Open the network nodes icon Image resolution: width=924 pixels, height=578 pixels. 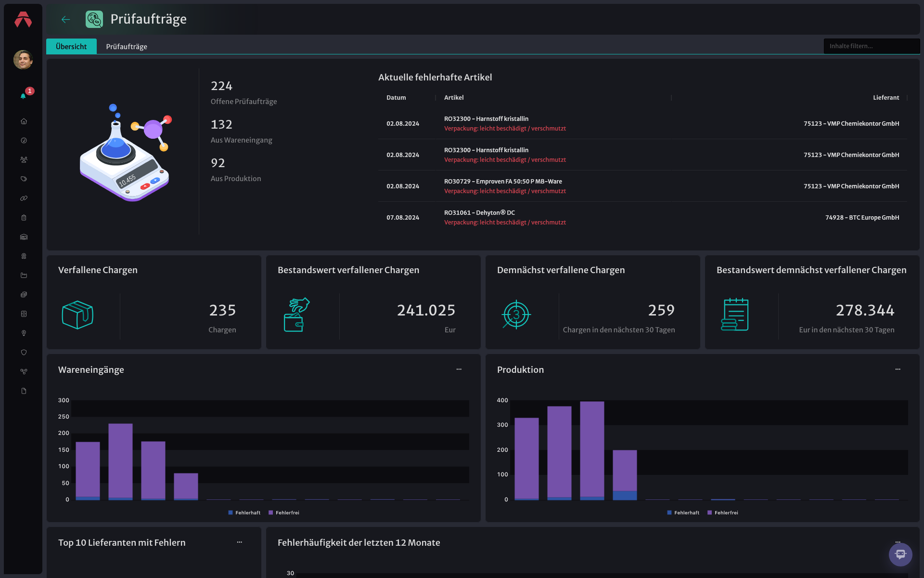tap(24, 372)
